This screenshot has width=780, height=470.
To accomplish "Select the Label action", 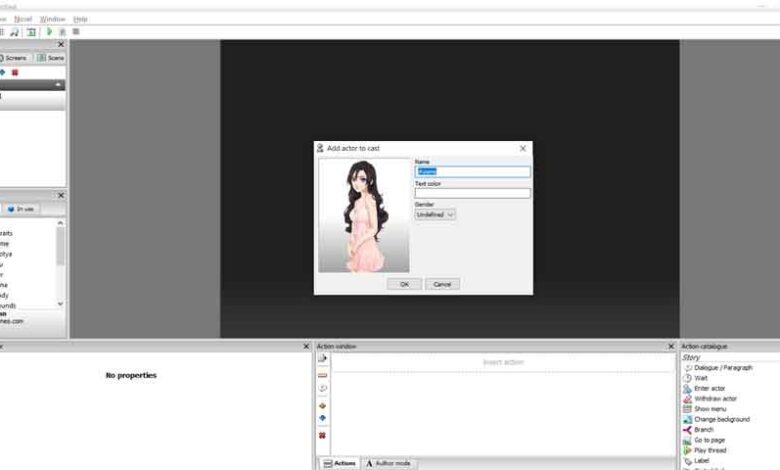I will tap(696, 461).
